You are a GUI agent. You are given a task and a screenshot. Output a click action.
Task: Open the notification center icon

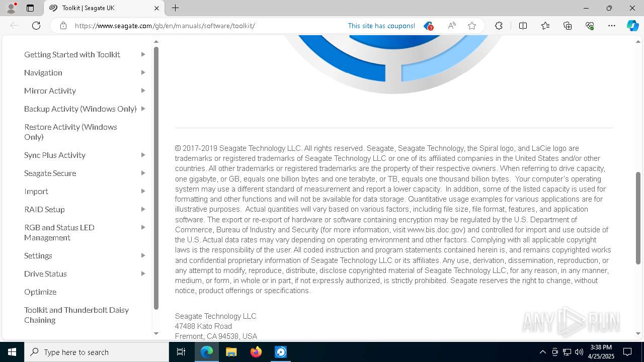tap(627, 352)
